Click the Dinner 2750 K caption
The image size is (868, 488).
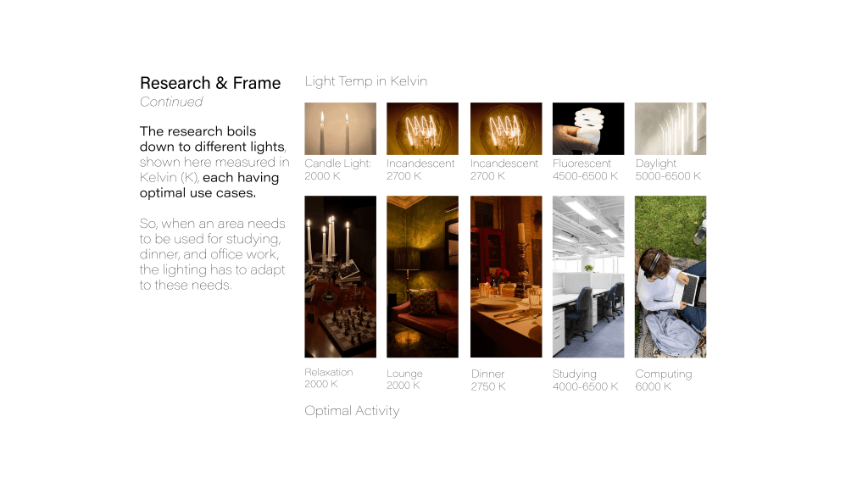(x=488, y=380)
